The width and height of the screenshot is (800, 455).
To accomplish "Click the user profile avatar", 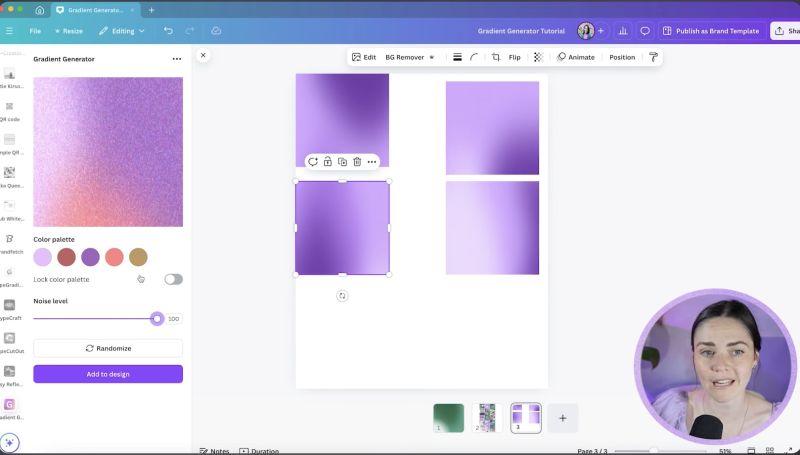I will point(586,31).
